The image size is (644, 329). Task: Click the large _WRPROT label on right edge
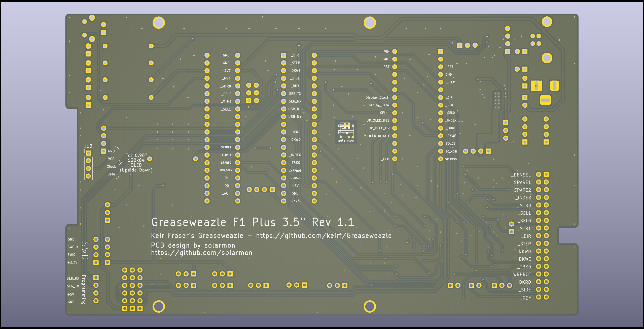pos(521,275)
